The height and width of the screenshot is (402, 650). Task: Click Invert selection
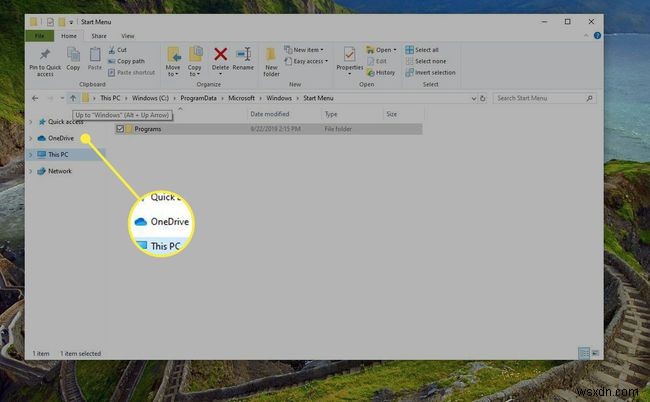coord(430,73)
